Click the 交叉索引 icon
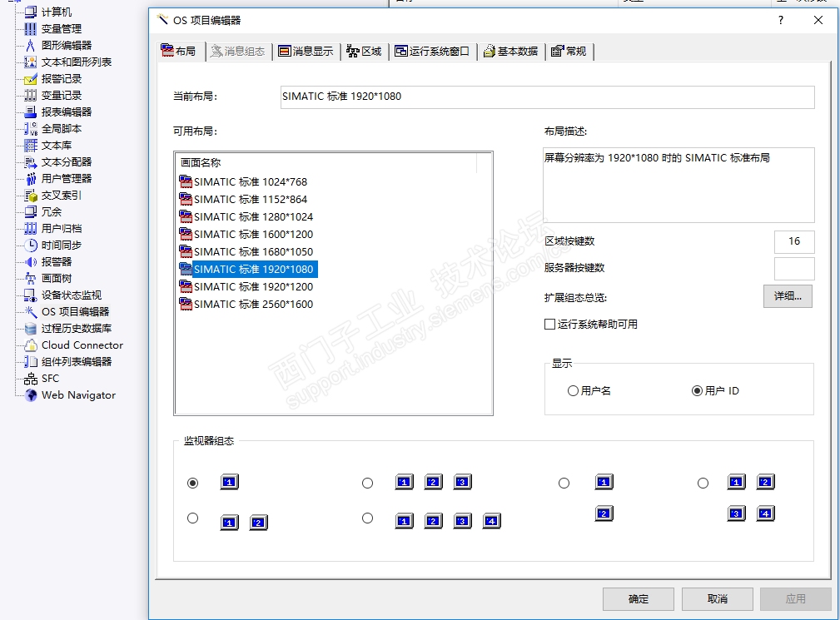 coord(31,195)
